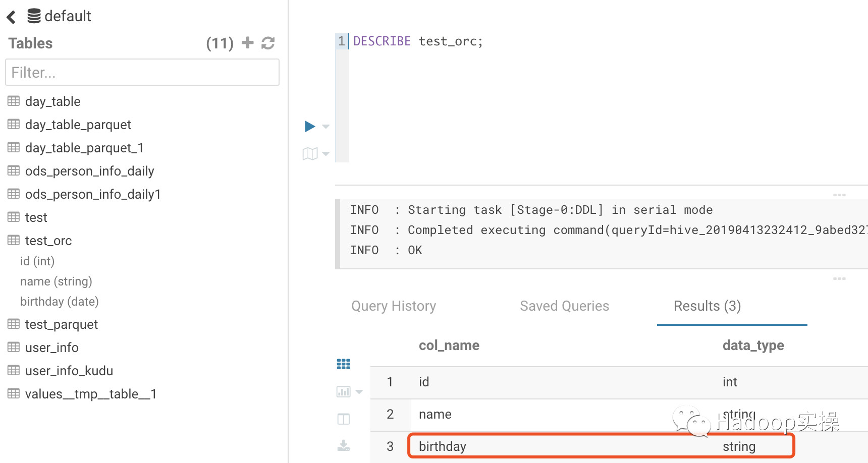Download the query results
Screen dimensions: 868x463
343,445
